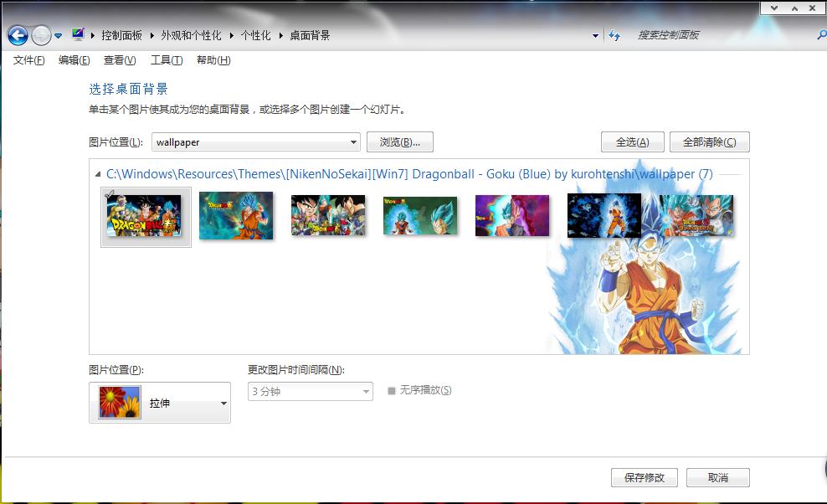Click the refresh icon next to the address bar
827x504 pixels.
(614, 36)
